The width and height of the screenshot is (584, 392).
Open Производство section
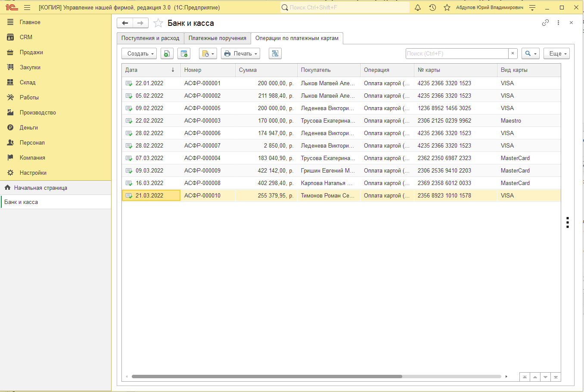coord(56,112)
